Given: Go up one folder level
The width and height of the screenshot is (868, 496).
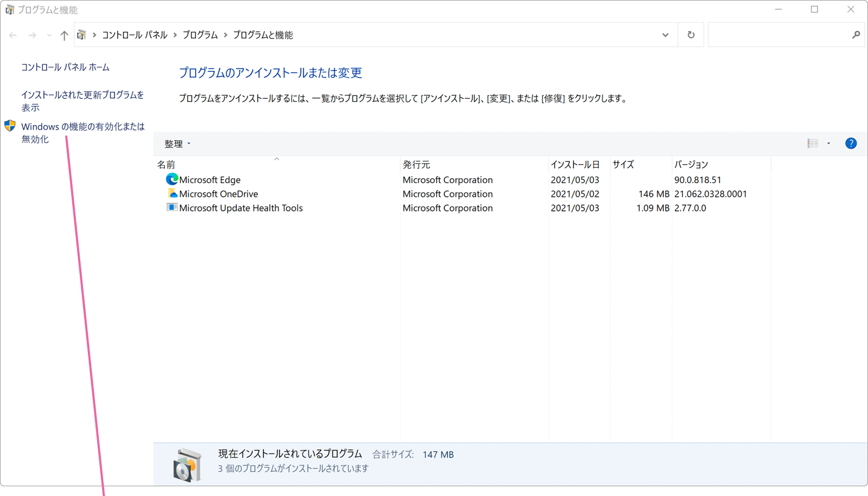Looking at the screenshot, I should [x=64, y=35].
